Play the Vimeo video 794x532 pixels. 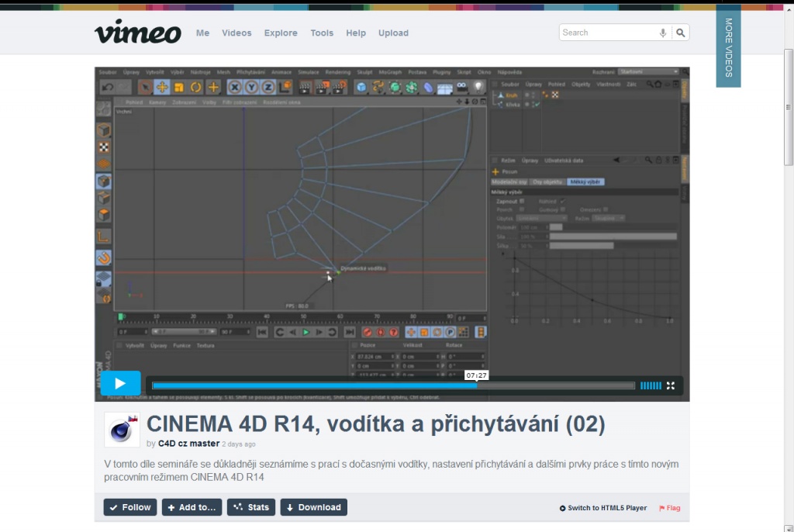(120, 384)
